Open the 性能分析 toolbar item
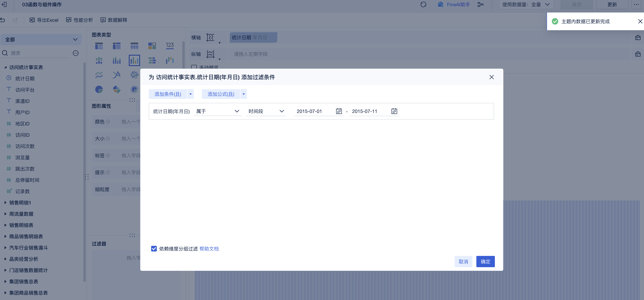 [x=79, y=20]
